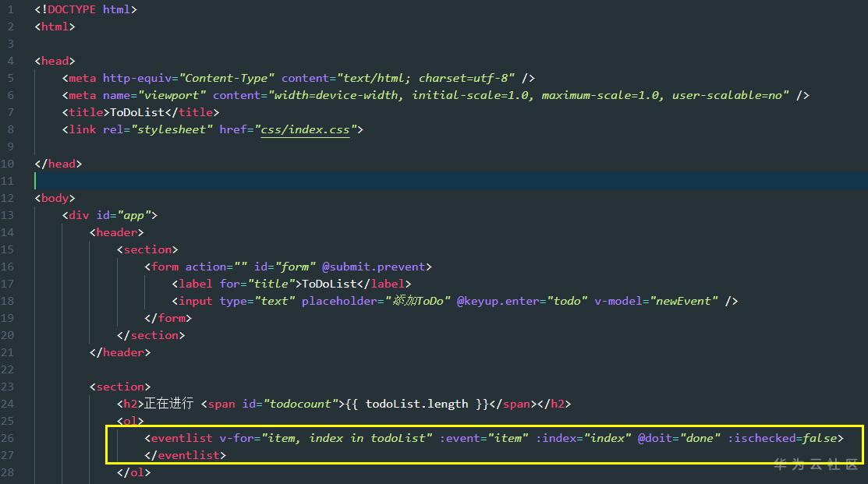Screen dimensions: 868x484
Task: Click the form action="" attribute
Action: point(216,267)
